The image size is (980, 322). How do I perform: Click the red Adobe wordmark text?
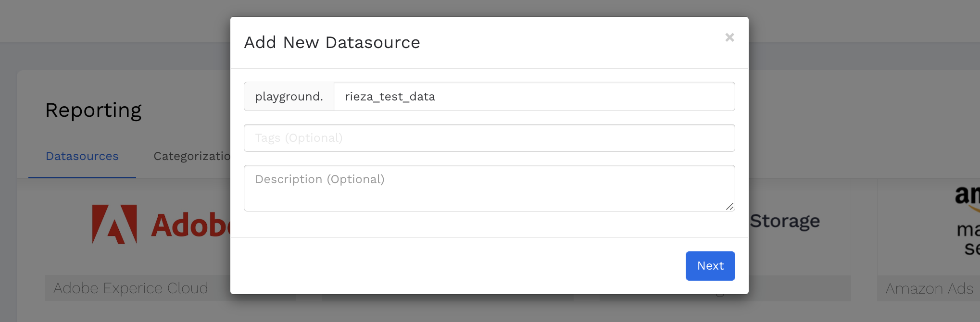click(190, 225)
